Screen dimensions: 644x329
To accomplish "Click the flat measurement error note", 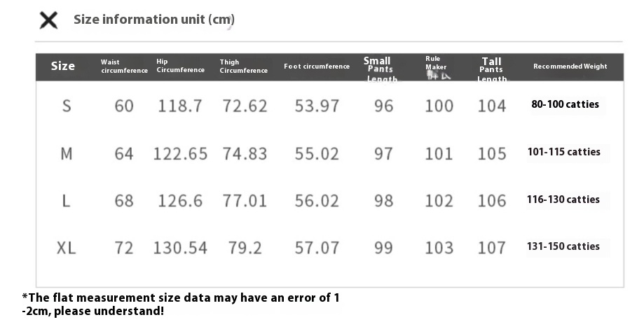I will pos(181,304).
